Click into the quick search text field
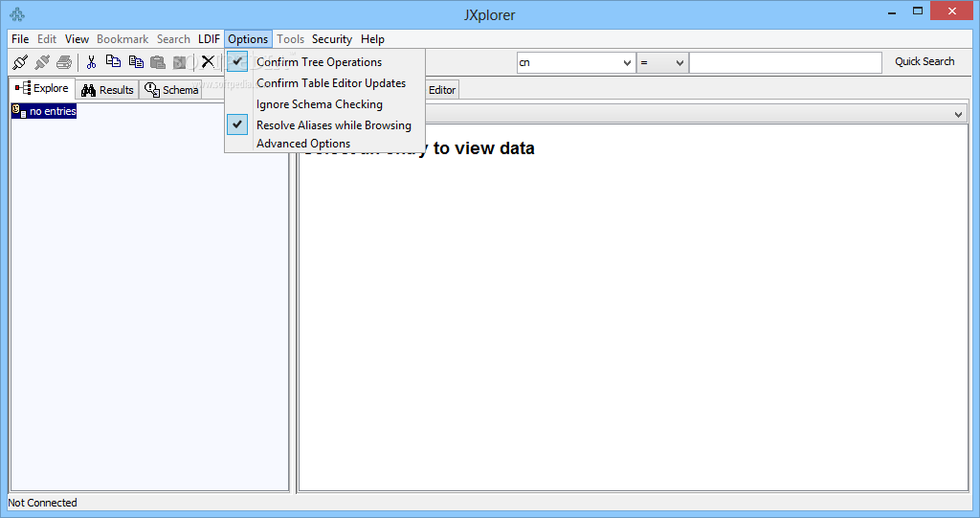Screen dimensions: 980x518 coord(786,62)
